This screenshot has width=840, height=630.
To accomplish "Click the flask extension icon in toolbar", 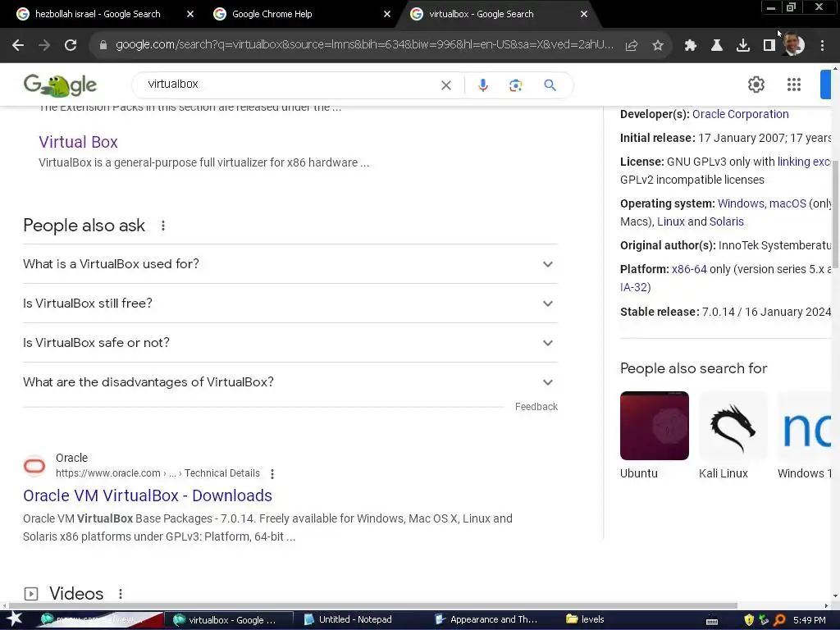I will [x=717, y=46].
